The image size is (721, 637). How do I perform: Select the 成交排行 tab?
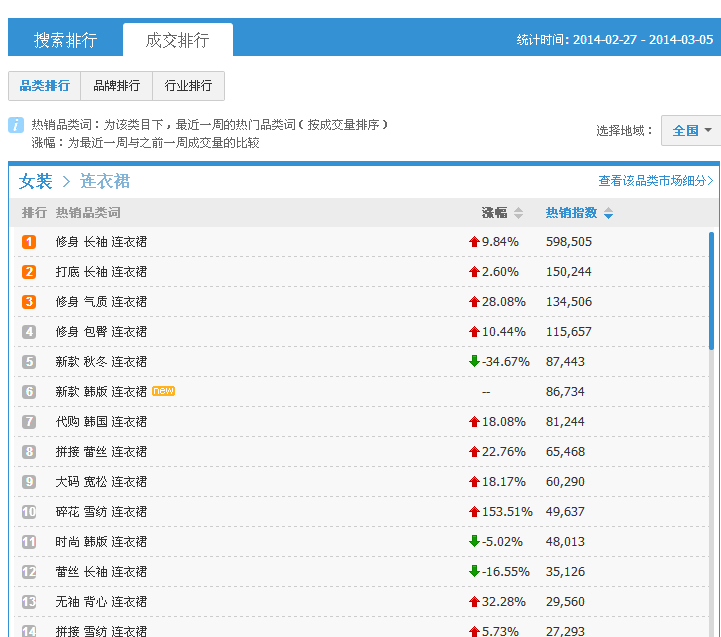coord(177,40)
